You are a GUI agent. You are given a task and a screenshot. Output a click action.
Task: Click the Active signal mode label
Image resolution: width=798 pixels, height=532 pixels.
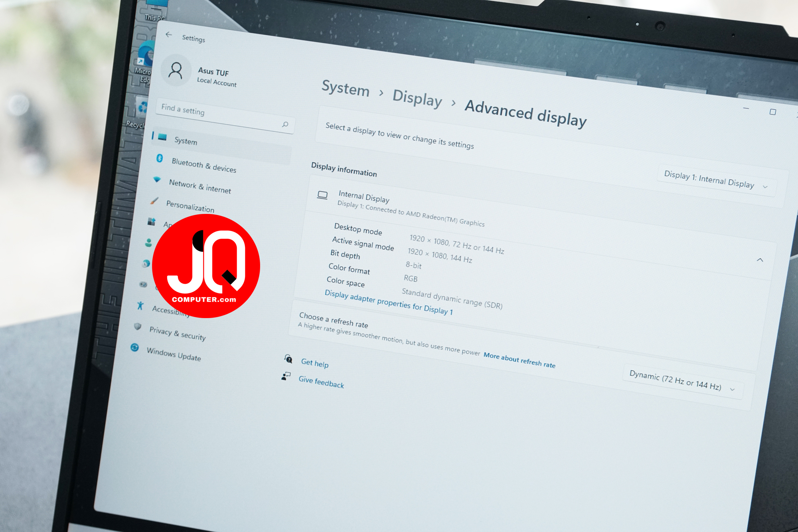pyautogui.click(x=363, y=243)
